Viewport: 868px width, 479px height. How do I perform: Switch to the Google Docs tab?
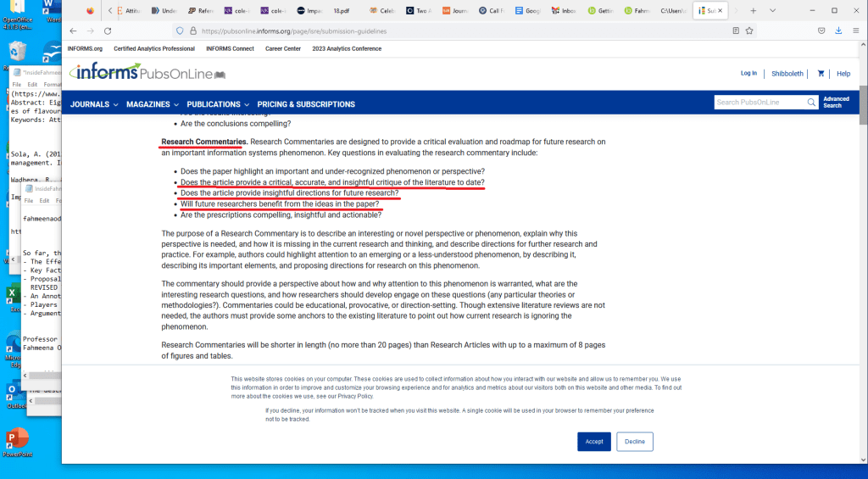(527, 10)
